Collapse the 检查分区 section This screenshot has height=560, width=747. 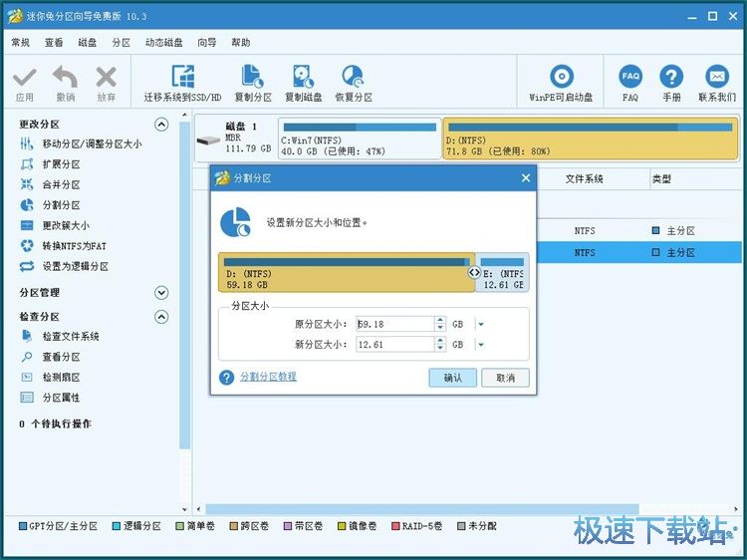[161, 317]
